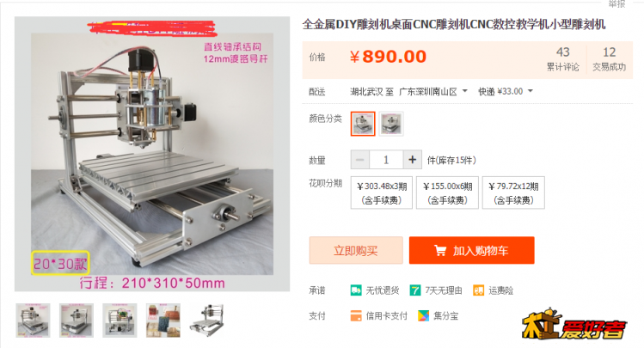The height and width of the screenshot is (348, 644).
Task: Open the 交易成功 transactions count
Action: point(609,59)
